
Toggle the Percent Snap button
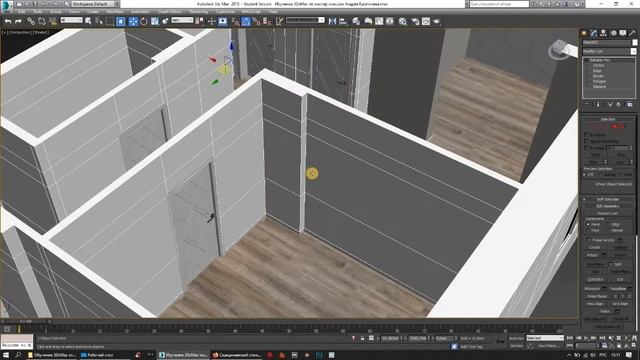(x=256, y=21)
